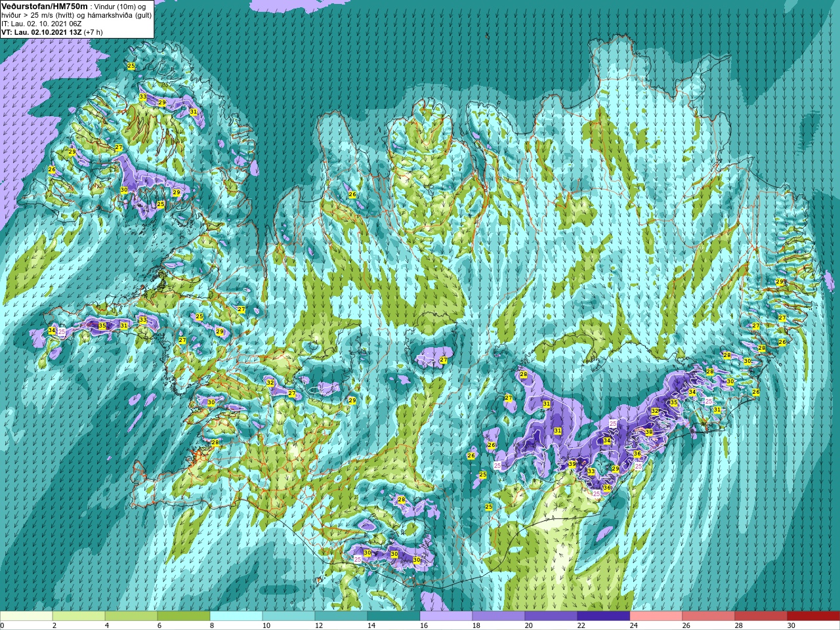Click the Veðurstofan/HM750m title text
The height and width of the screenshot is (630, 840).
pyautogui.click(x=44, y=6)
